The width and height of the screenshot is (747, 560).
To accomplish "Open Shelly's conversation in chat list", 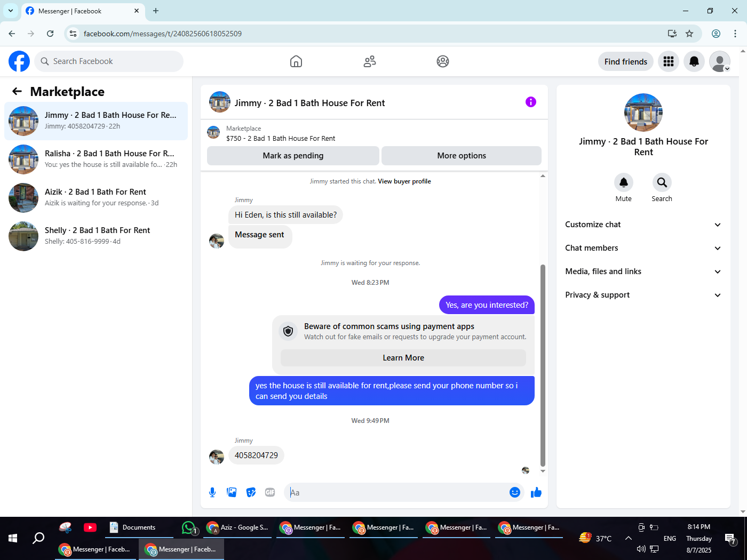I will click(96, 236).
